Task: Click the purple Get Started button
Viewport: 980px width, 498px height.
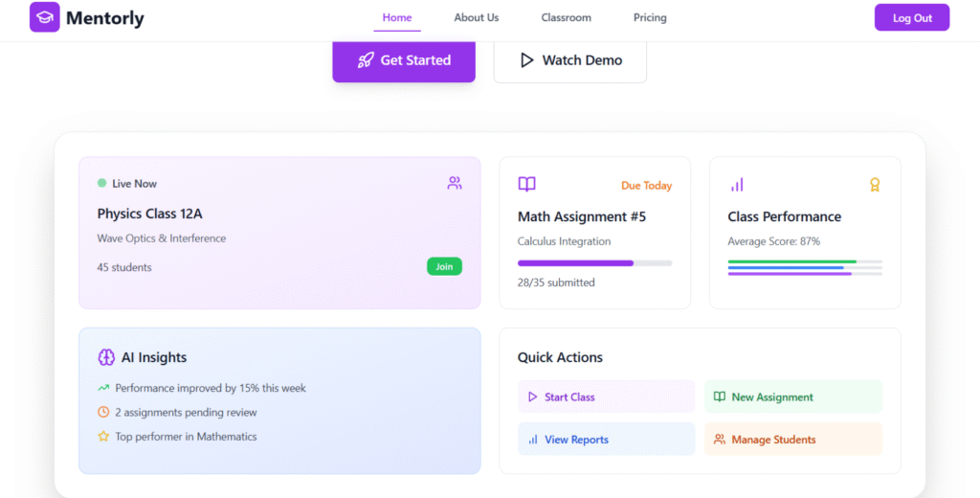Action: [x=404, y=60]
